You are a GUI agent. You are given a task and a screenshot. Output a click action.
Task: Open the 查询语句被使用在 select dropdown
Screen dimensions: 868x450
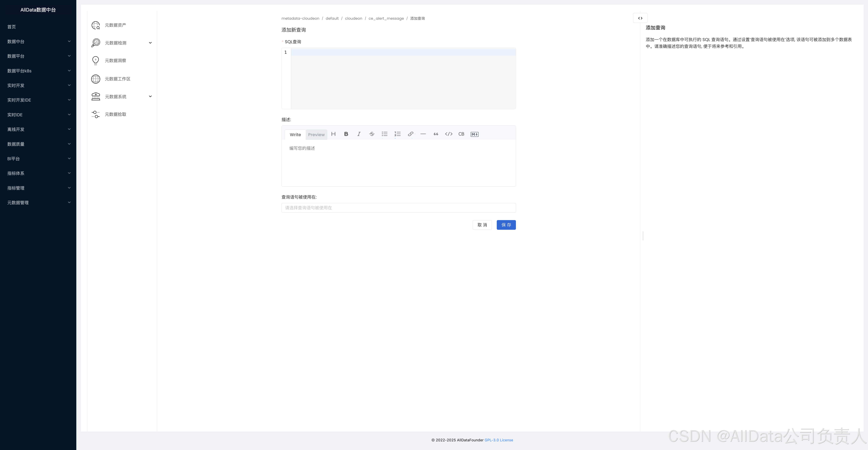pyautogui.click(x=398, y=208)
